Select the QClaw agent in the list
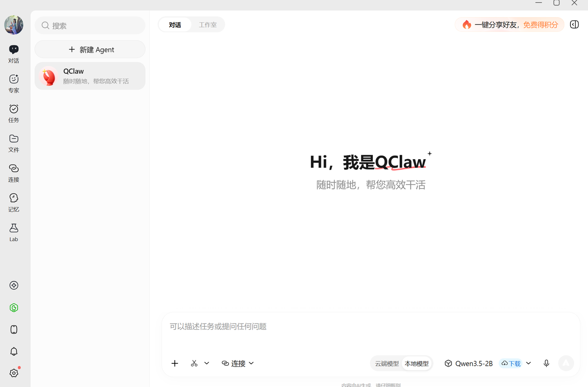The height and width of the screenshot is (387, 588). 90,76
